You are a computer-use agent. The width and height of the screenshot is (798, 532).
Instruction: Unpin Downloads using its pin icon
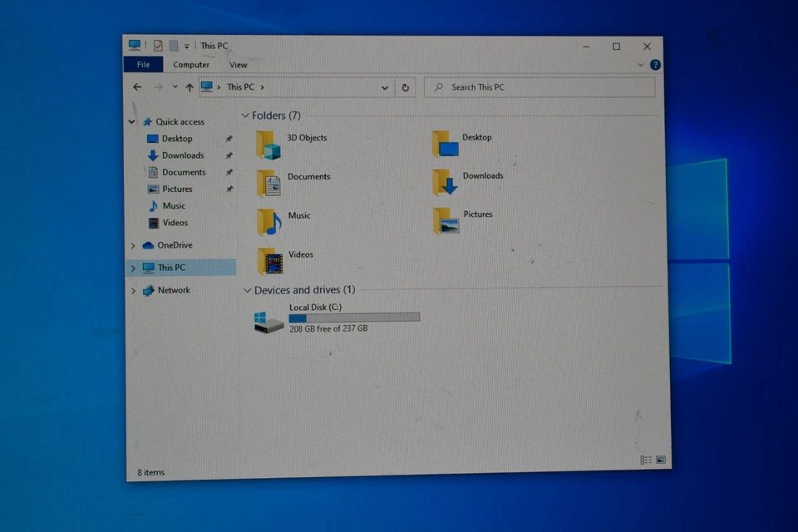click(x=229, y=155)
